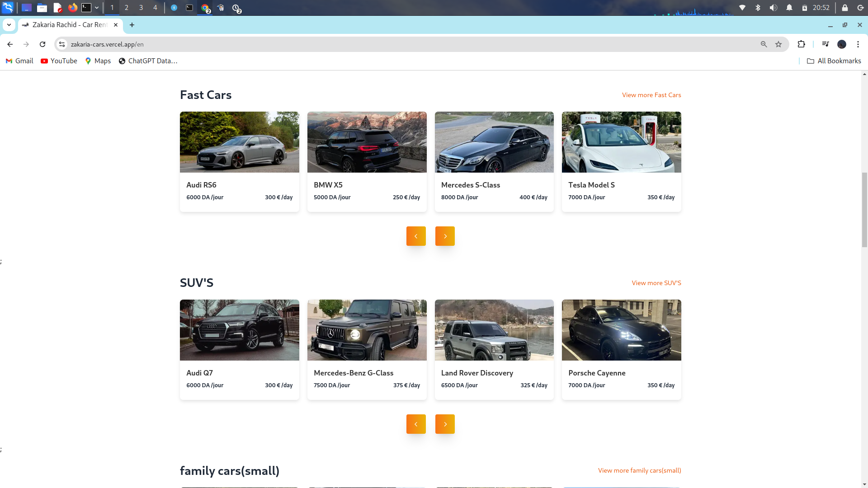Open Firefox from the taskbar
This screenshot has height=488, width=868.
point(72,8)
